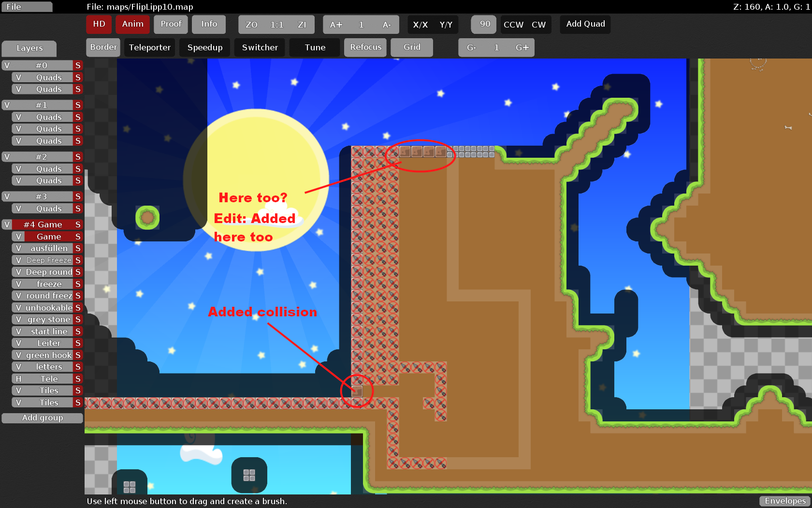Open the File menu
The image size is (812, 508).
click(x=27, y=7)
